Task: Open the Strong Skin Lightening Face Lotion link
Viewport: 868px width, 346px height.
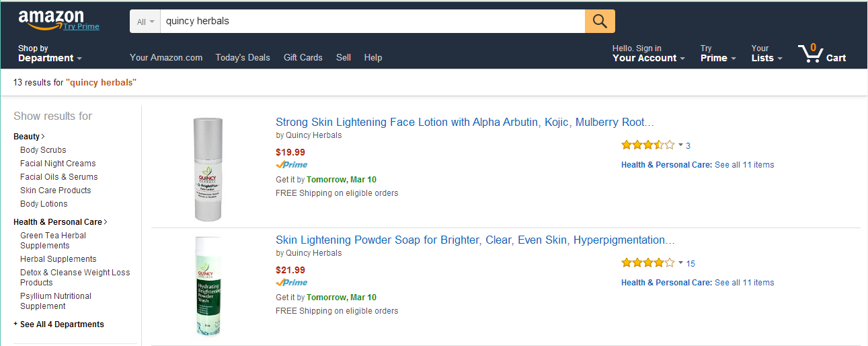Action: point(465,123)
